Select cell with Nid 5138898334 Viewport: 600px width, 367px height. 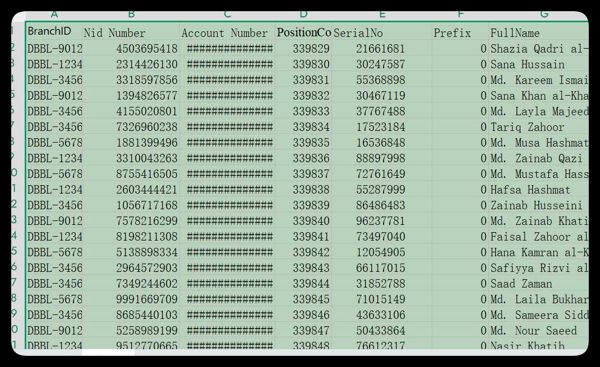pyautogui.click(x=132, y=253)
